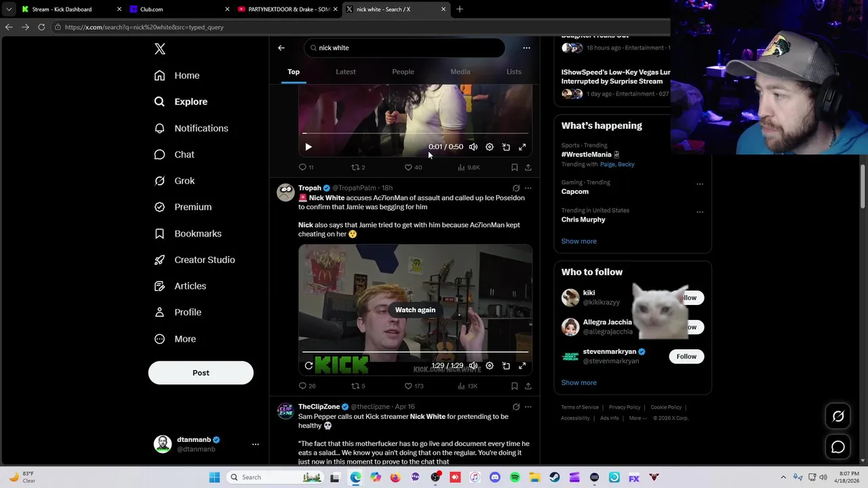
Task: Like the post with 40 likes
Action: pyautogui.click(x=413, y=167)
